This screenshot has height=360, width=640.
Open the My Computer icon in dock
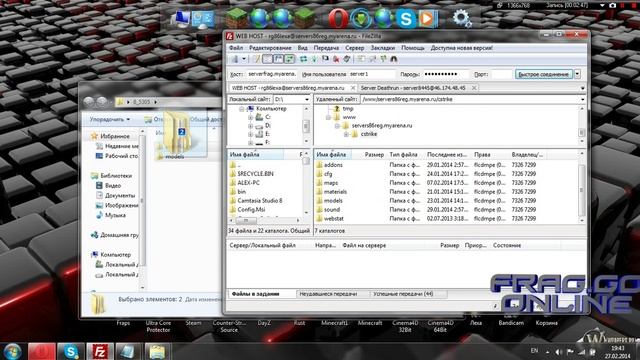pyautogui.click(x=180, y=19)
